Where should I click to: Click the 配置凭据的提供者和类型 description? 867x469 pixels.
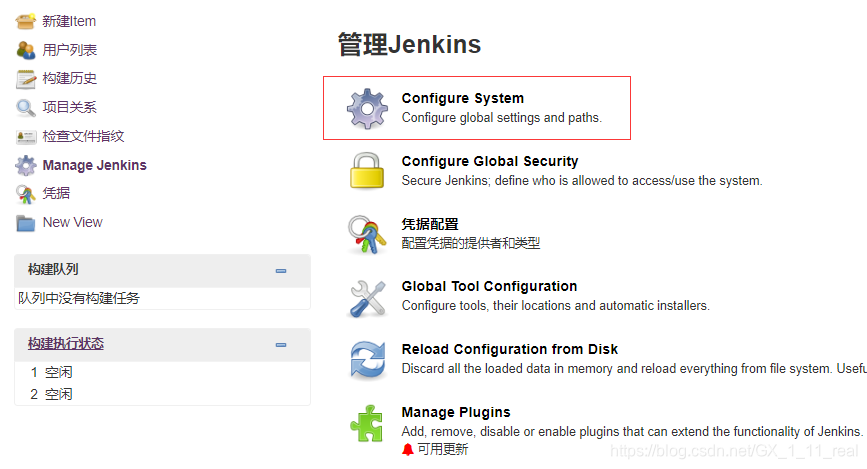471,243
